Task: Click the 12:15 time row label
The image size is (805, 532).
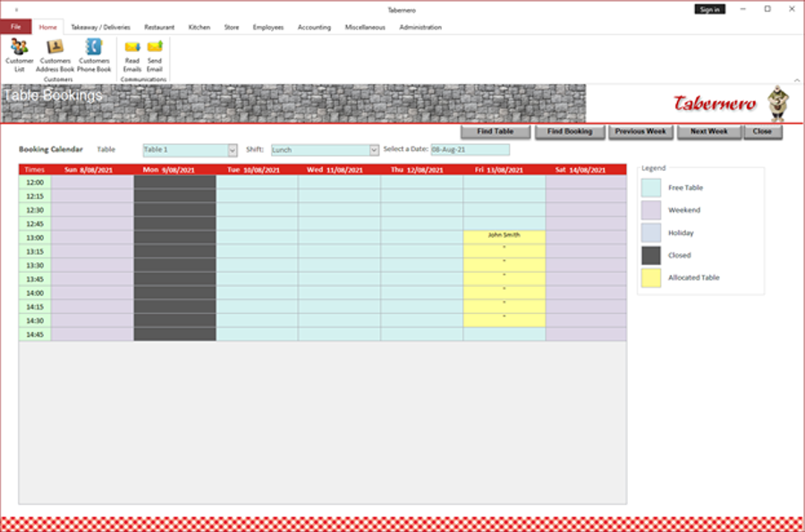Action: [x=35, y=196]
